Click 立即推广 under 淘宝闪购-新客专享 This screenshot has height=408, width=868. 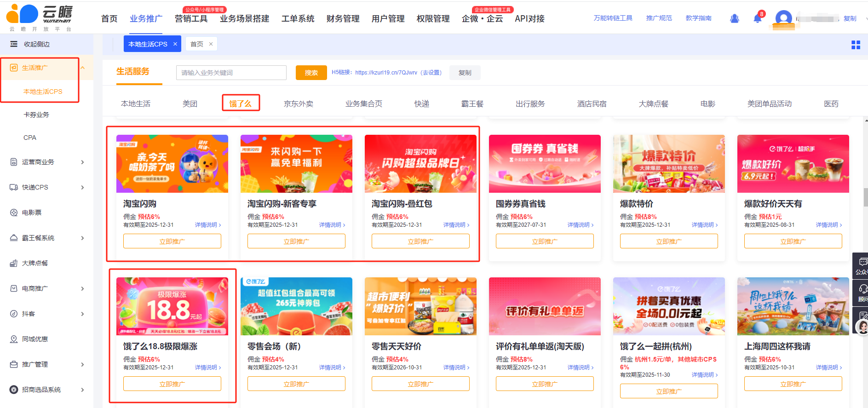(296, 241)
